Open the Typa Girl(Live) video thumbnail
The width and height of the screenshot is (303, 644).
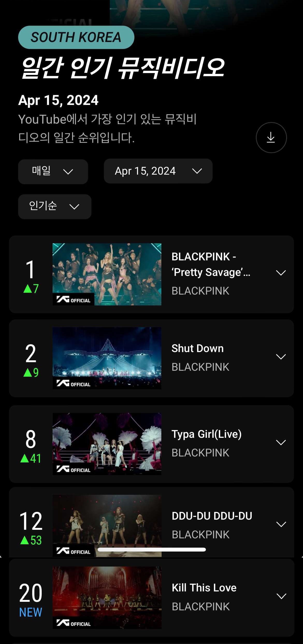(107, 444)
